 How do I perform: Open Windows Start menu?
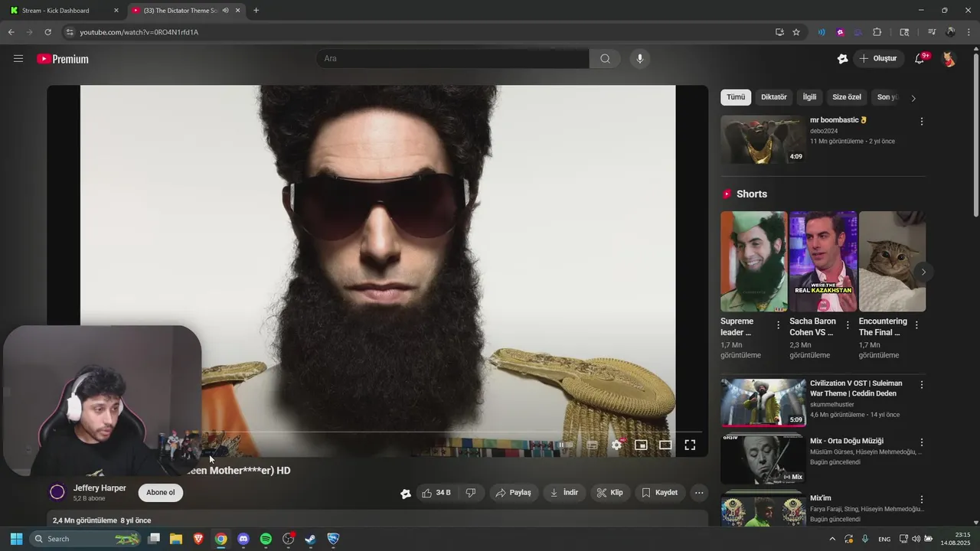click(16, 539)
